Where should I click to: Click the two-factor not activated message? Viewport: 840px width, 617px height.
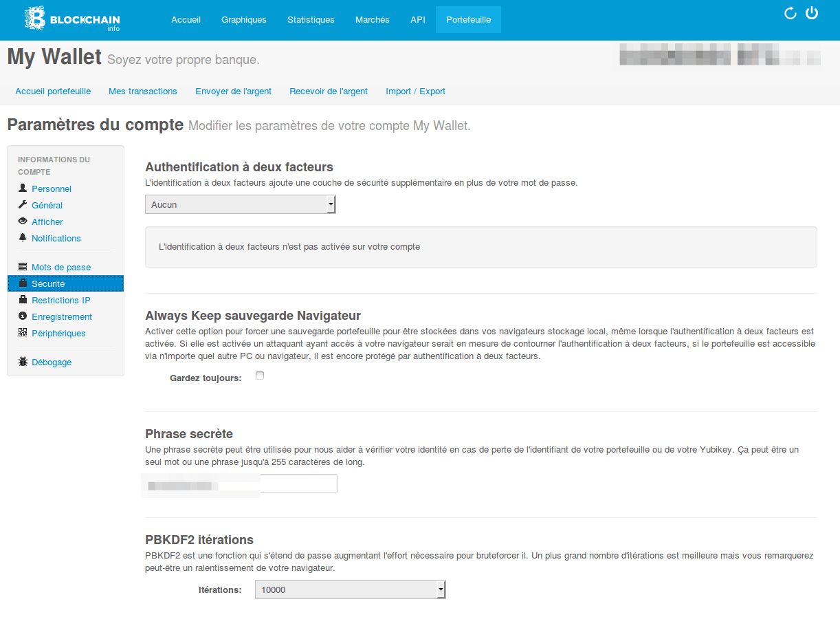pos(289,246)
